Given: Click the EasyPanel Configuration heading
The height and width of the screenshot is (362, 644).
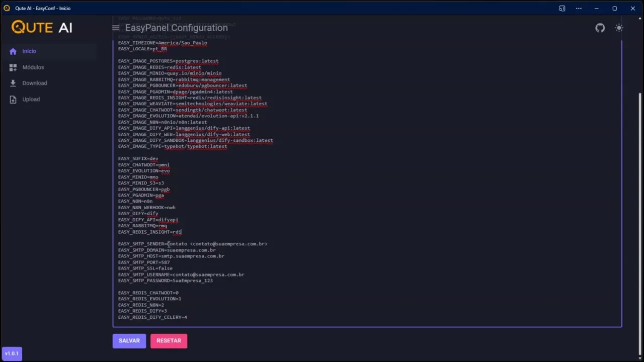Looking at the screenshot, I should click(176, 28).
